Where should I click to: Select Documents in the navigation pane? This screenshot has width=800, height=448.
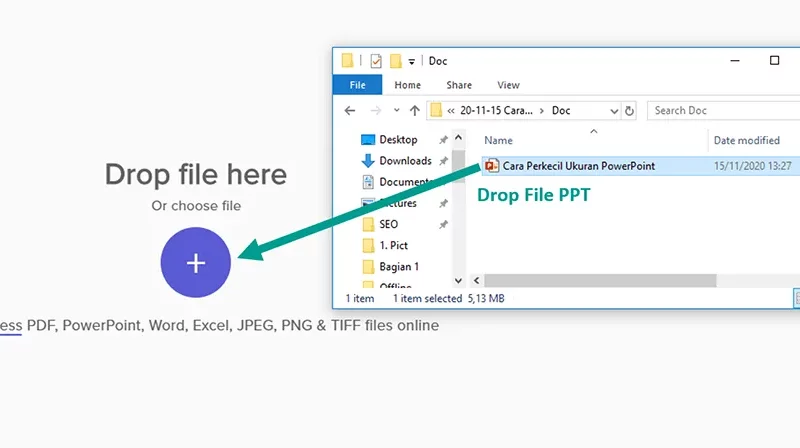(404, 182)
